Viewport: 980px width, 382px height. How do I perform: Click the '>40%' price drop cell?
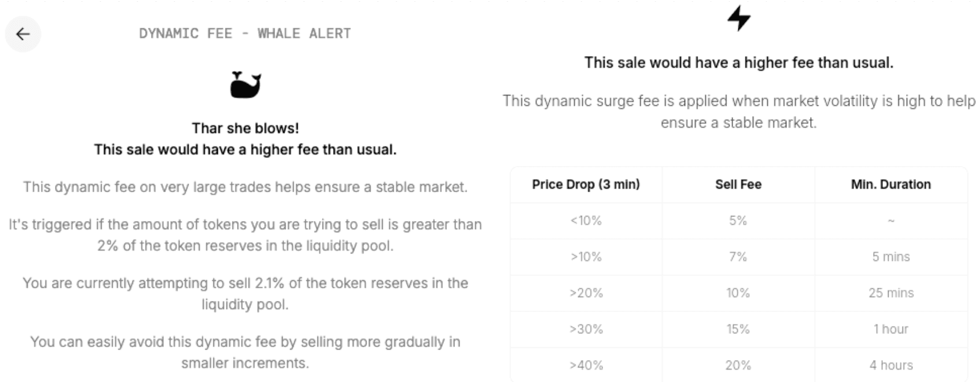coord(586,365)
